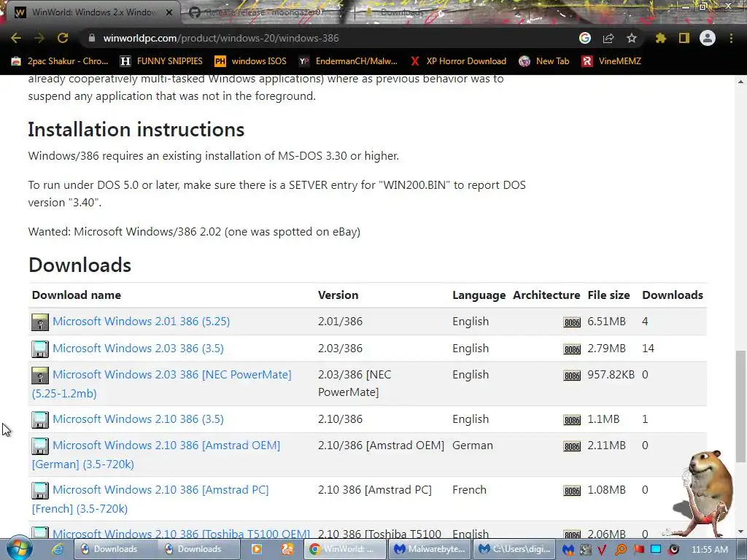Screen dimensions: 747x560
Task: Open the C:\Users\digi... taskbar window
Action: pos(514,549)
